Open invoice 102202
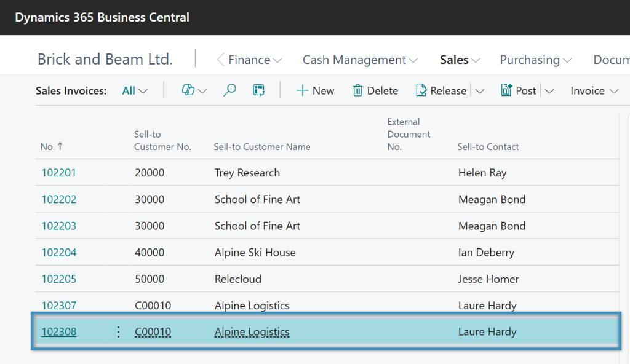Screen dimensions: 630x364 tap(58, 199)
